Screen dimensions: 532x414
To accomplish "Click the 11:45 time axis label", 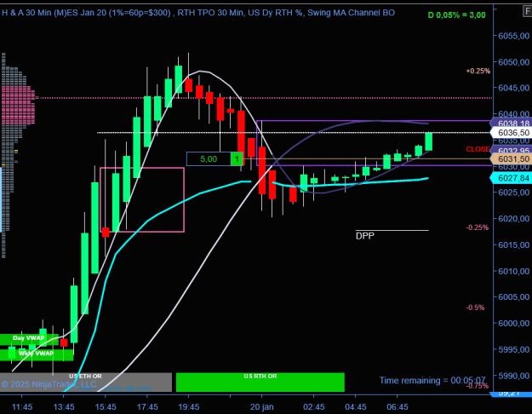I will pos(22,407).
